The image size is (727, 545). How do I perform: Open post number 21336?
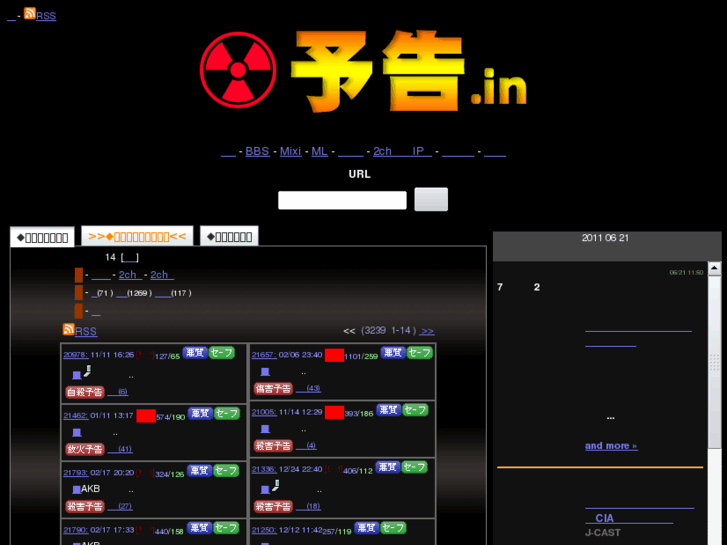pyautogui.click(x=264, y=470)
